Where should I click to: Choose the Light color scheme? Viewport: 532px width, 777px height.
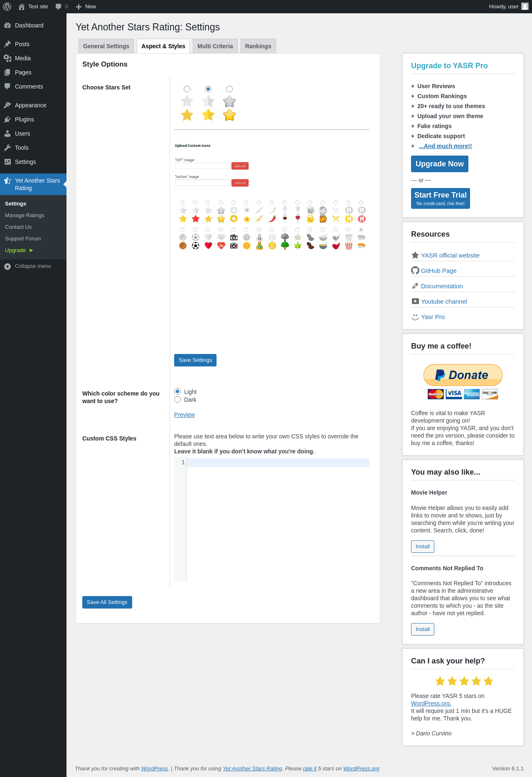click(x=177, y=391)
